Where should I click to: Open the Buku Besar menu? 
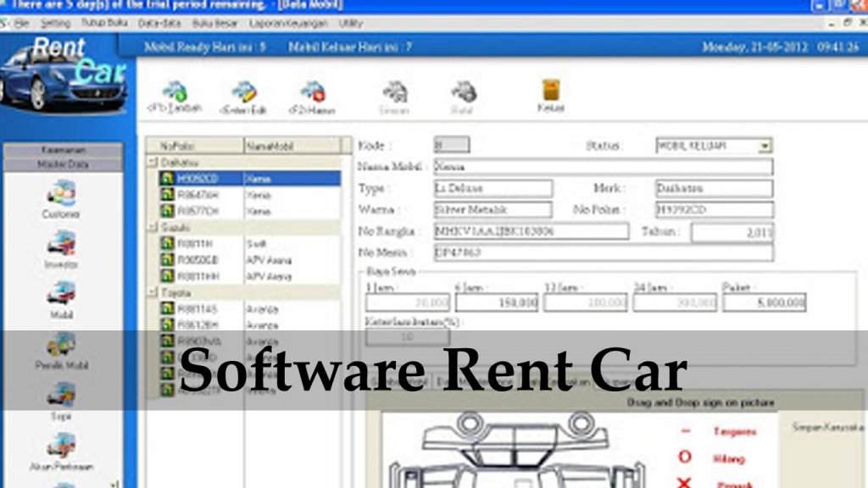(214, 23)
